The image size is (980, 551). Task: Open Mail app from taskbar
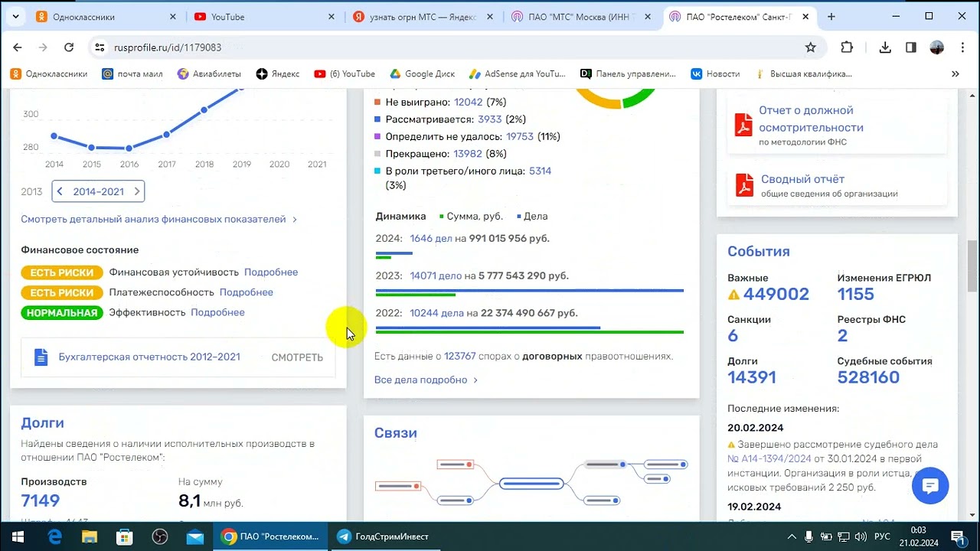(195, 536)
